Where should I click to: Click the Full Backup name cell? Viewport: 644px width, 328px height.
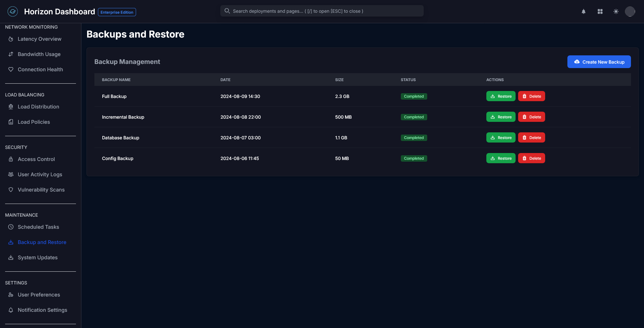click(114, 96)
